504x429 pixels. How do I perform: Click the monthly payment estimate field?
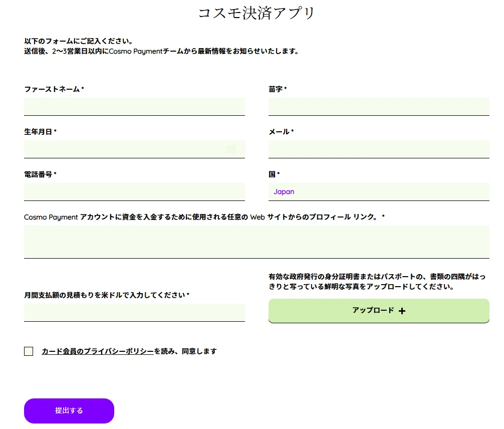[134, 312]
